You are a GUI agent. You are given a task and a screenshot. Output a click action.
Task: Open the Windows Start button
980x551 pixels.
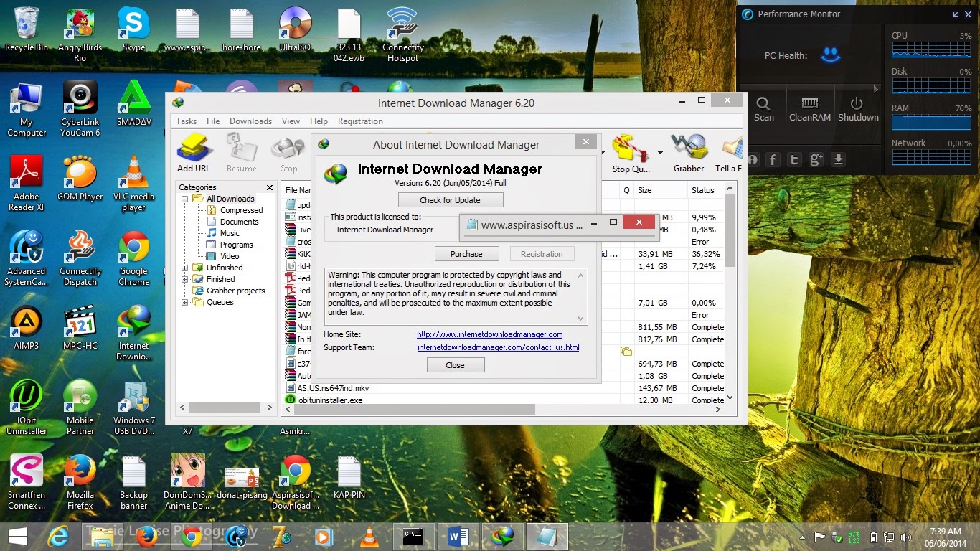[17, 537]
